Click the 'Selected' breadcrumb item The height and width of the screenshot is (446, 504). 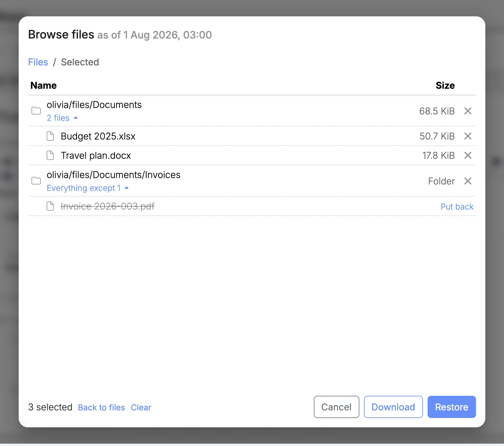[80, 62]
